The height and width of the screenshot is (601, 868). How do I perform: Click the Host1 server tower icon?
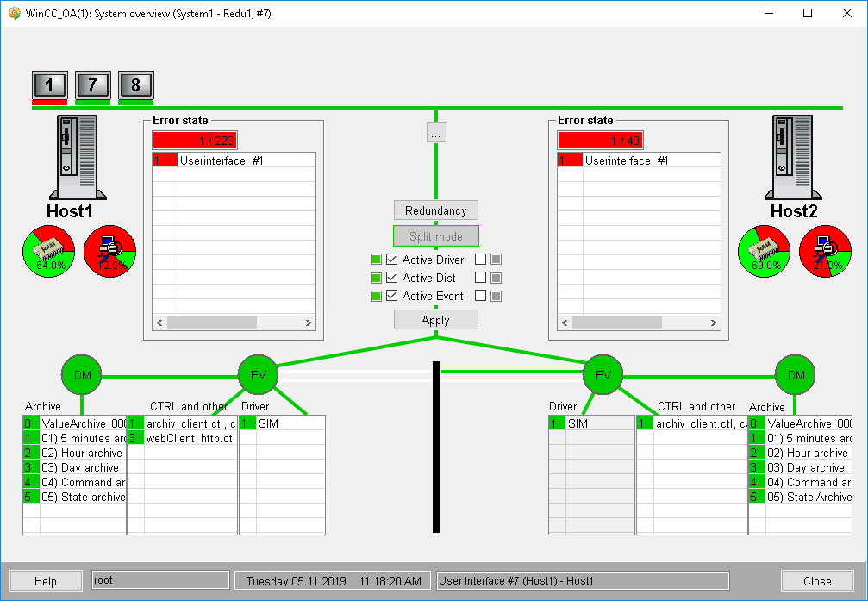(x=76, y=157)
